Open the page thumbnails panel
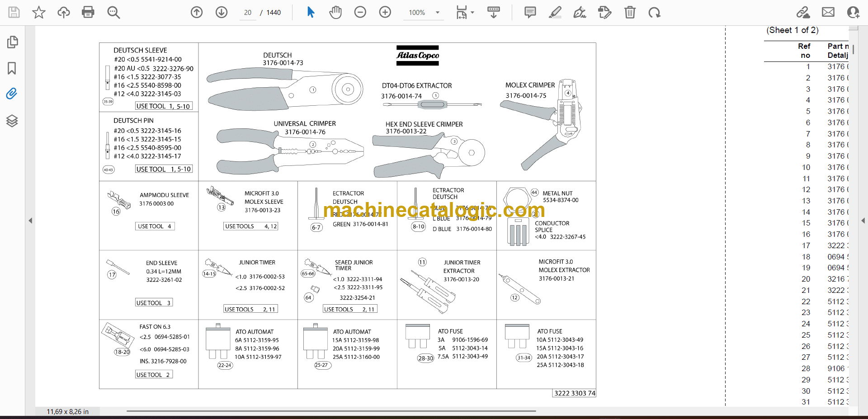The width and height of the screenshot is (868, 419). click(x=13, y=42)
